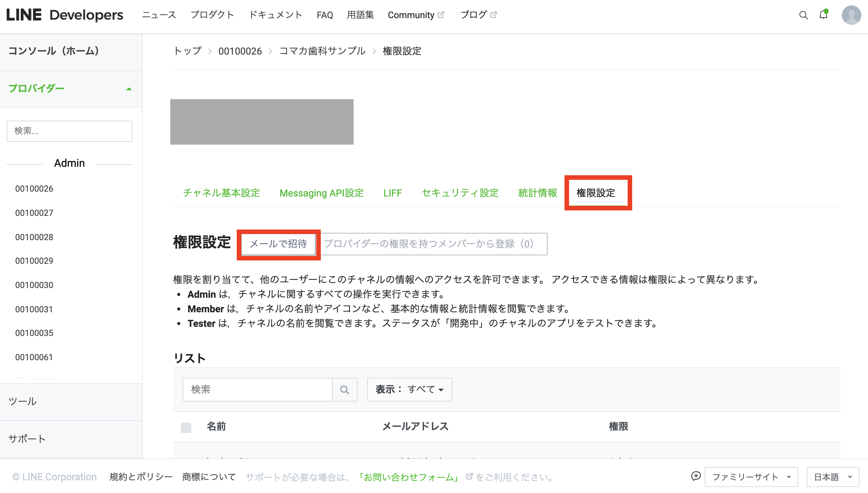
Task: Switch to the Messaging API設定 tab
Action: point(321,193)
